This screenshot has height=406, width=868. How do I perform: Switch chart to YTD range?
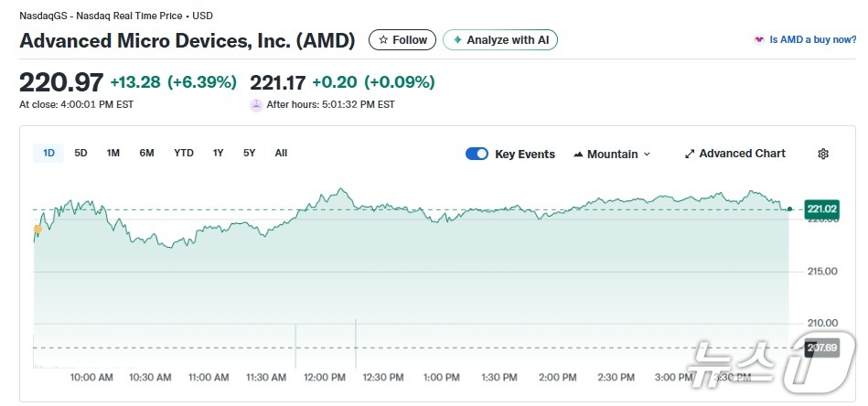(184, 153)
